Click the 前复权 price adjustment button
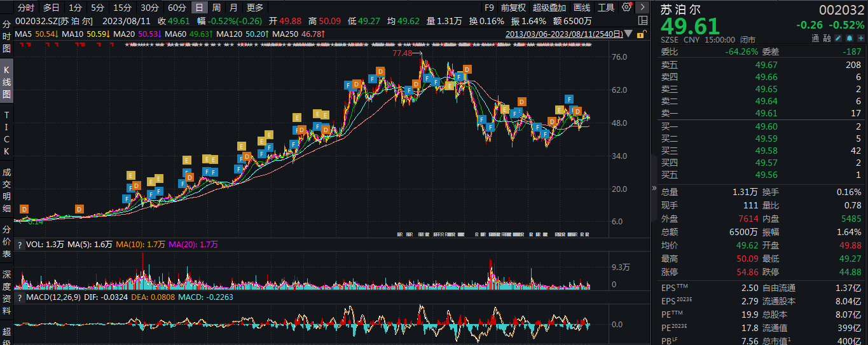The height and width of the screenshot is (345, 868). click(513, 8)
